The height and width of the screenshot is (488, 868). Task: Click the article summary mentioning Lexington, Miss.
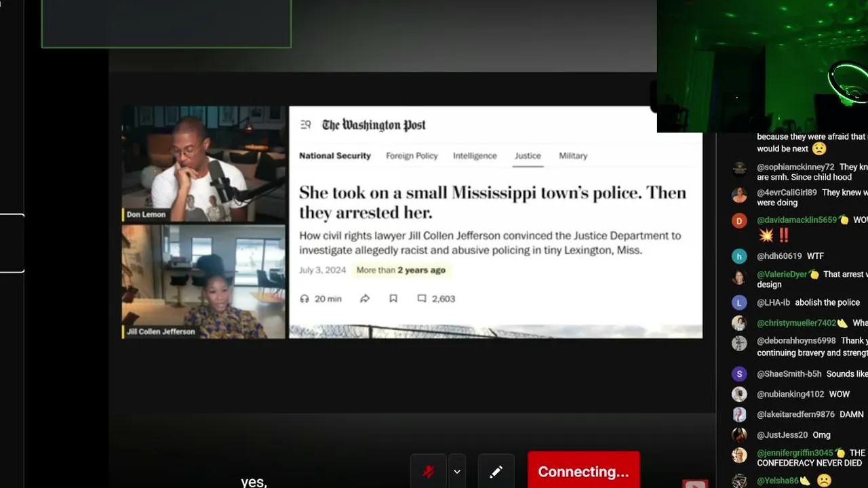(x=490, y=243)
